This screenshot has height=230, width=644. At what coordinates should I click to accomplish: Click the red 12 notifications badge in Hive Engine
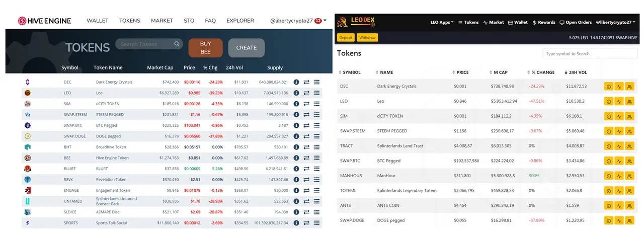tap(318, 21)
